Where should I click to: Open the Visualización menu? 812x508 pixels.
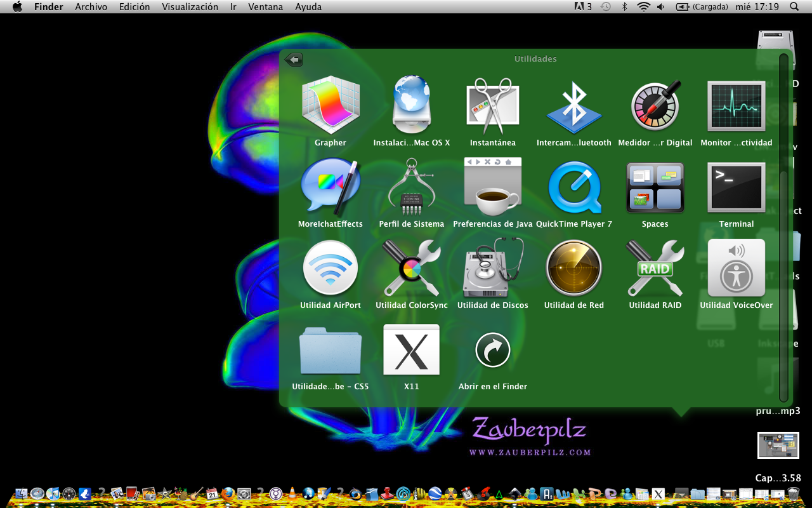point(190,7)
